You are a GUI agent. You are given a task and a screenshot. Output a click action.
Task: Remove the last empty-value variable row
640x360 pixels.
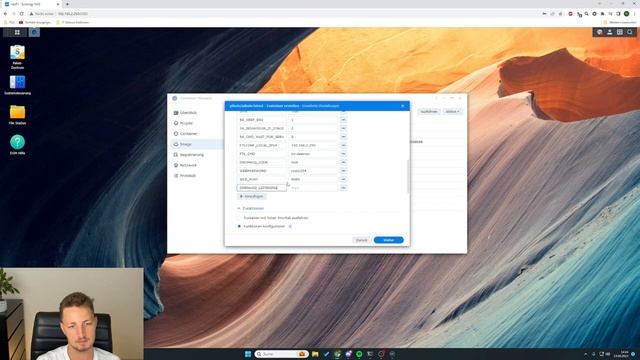point(343,188)
